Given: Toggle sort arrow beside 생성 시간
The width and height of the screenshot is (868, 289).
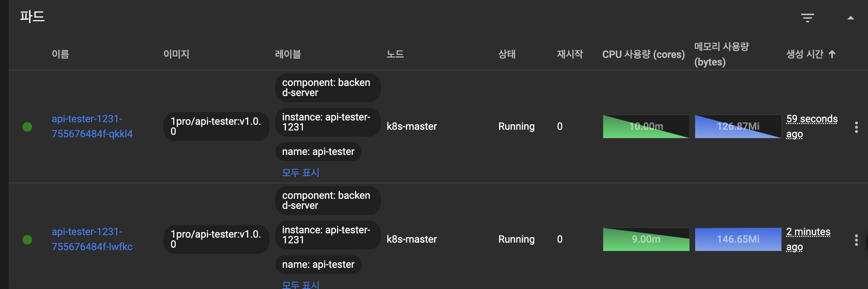Looking at the screenshot, I should (832, 54).
